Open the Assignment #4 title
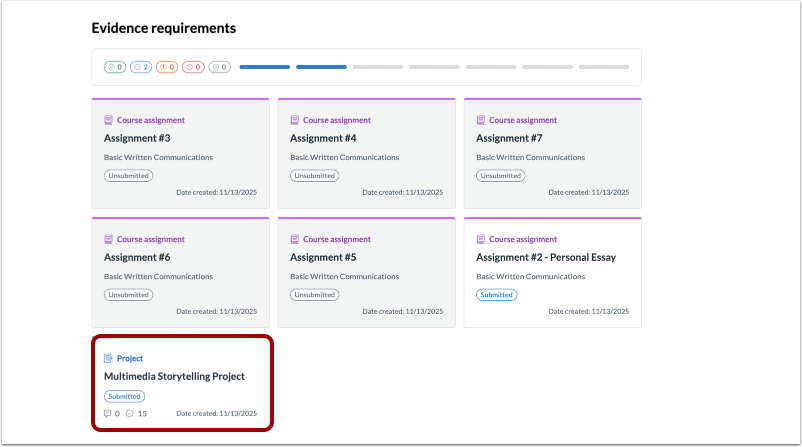This screenshot has height=447, width=802. coord(323,138)
